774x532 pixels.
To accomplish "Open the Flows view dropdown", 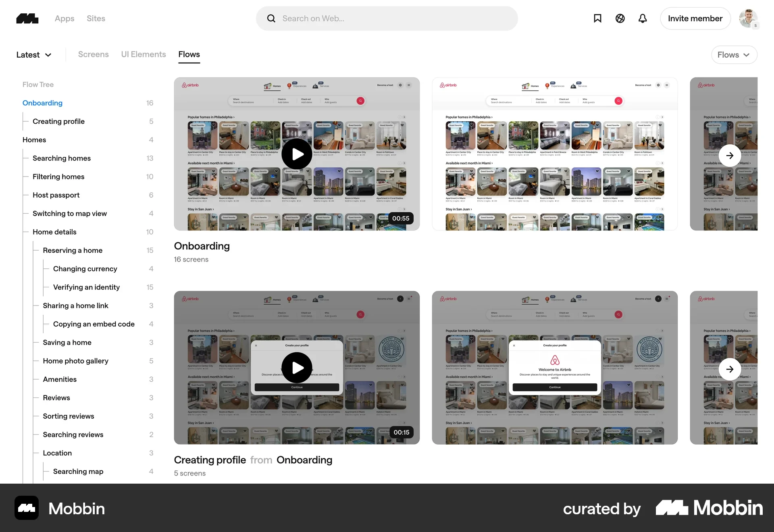I will pos(734,55).
